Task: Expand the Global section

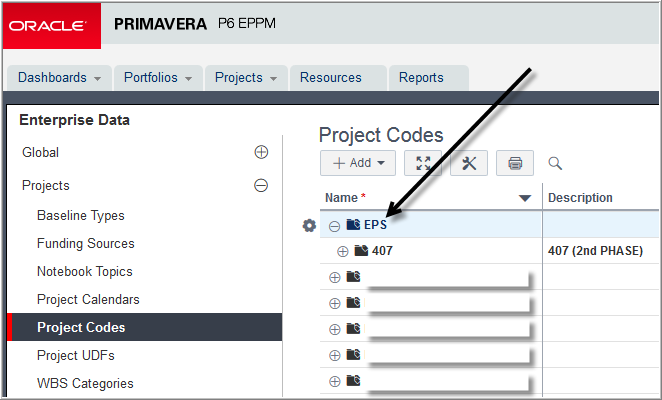Action: click(261, 152)
